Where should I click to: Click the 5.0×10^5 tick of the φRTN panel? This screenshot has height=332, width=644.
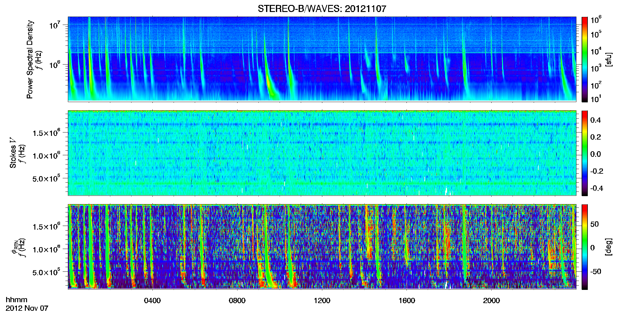point(46,272)
